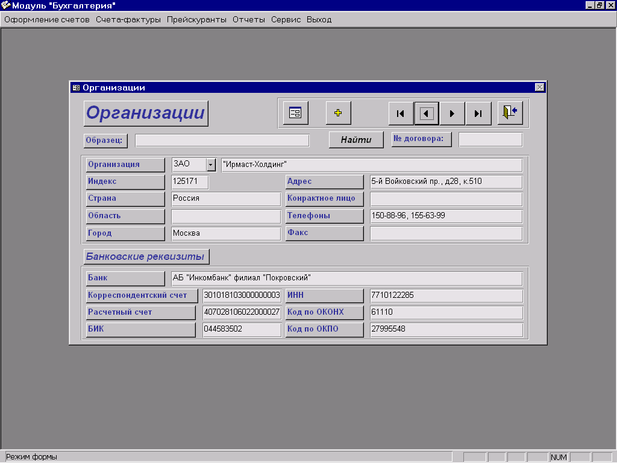The height and width of the screenshot is (463, 617).
Task: Click the ИНН field value 7710122285
Action: pos(445,295)
